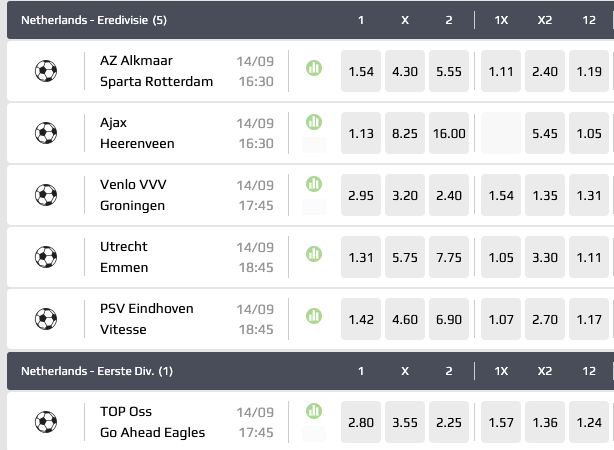Click empty 1X odds cell for Ajax
Viewport: 614px width, 450px height.
pos(502,133)
